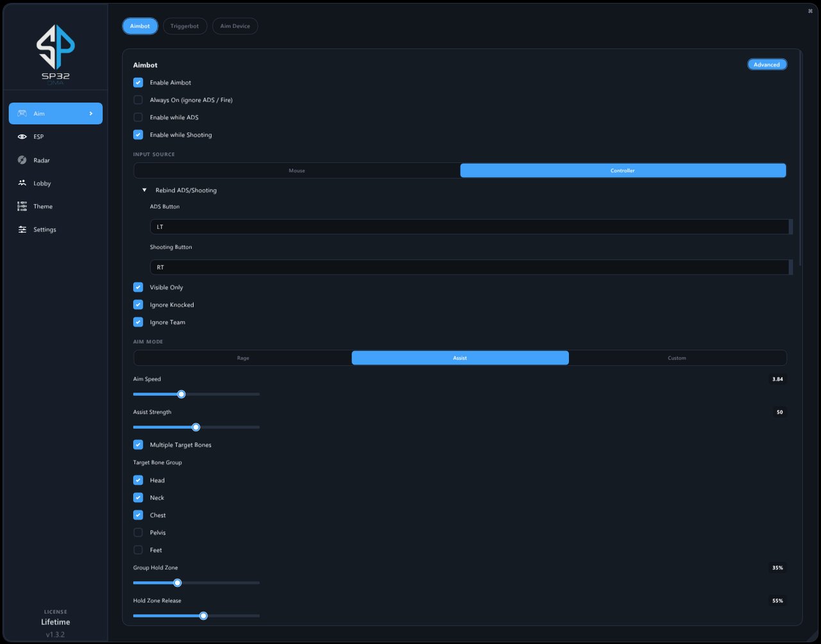The image size is (821, 644).
Task: Uncheck the Enable Aimbot checkbox
Action: tap(138, 83)
